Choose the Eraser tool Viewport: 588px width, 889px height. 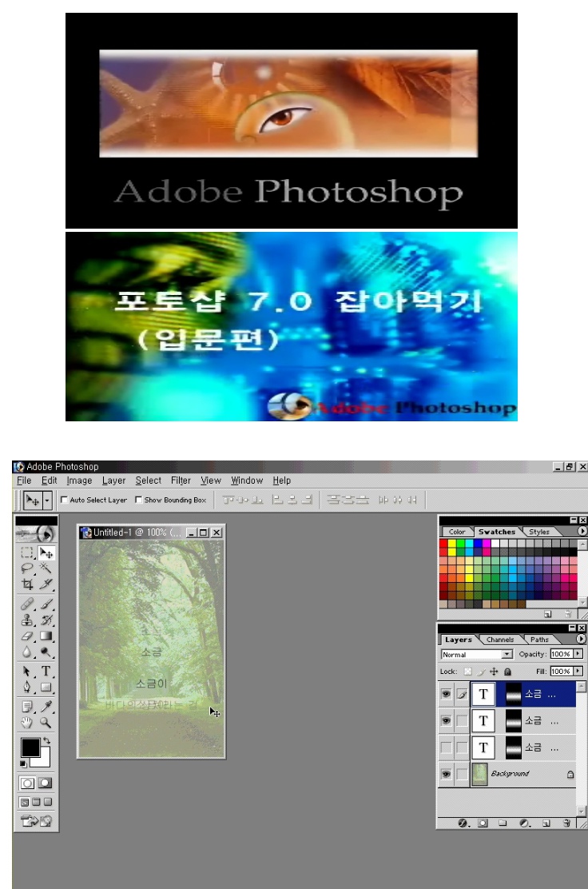point(27,636)
